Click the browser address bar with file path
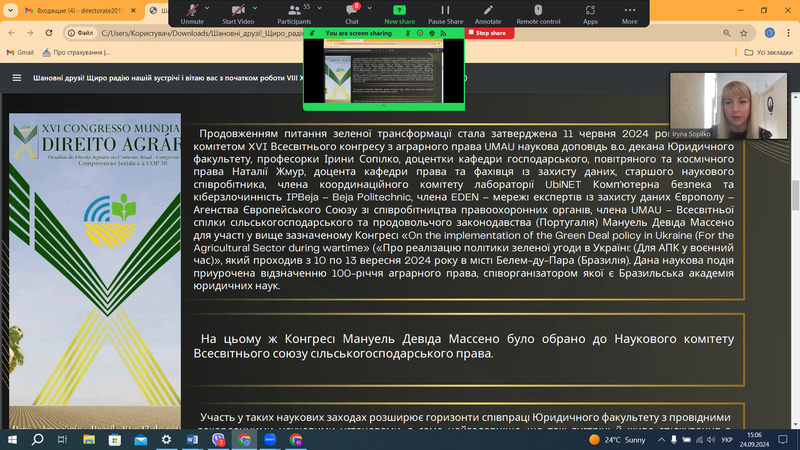The height and width of the screenshot is (450, 800). coord(200,32)
